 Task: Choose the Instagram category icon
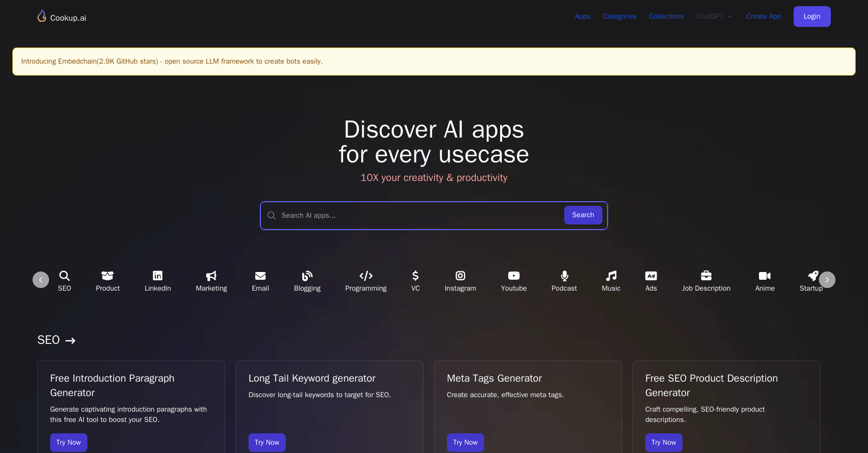tap(460, 276)
